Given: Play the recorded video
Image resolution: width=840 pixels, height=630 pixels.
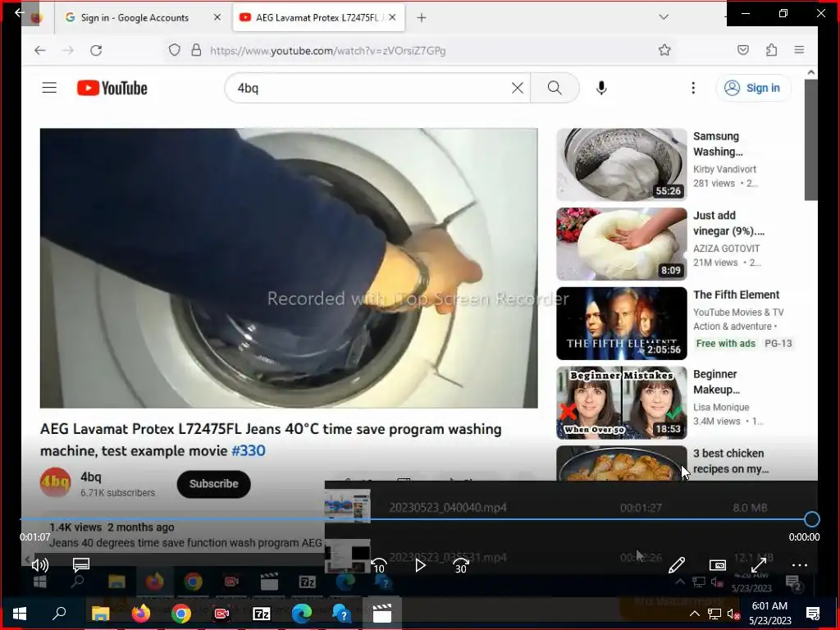Looking at the screenshot, I should [420, 565].
